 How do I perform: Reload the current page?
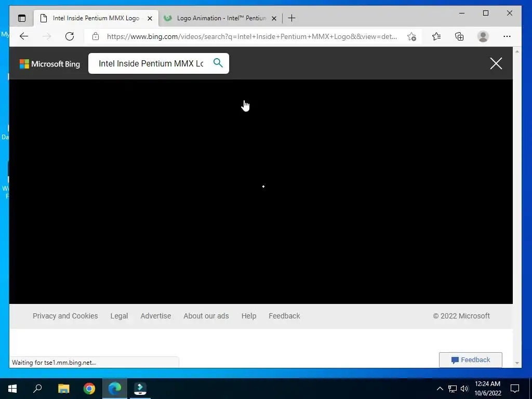pyautogui.click(x=70, y=36)
